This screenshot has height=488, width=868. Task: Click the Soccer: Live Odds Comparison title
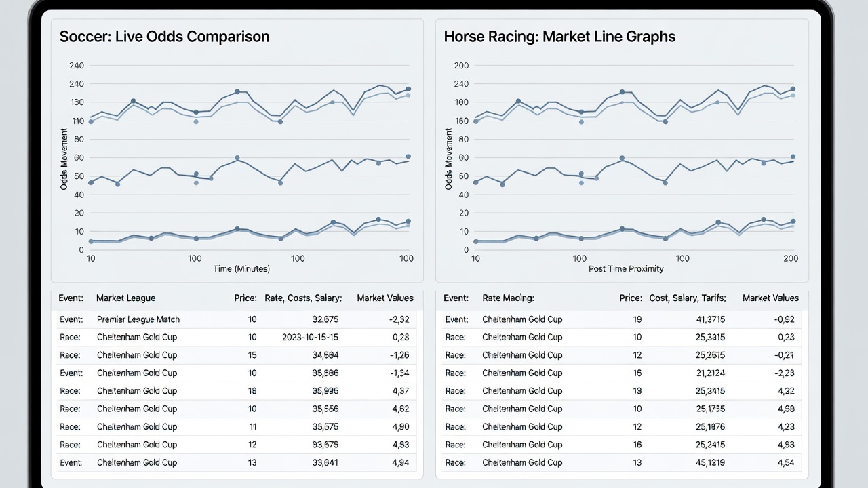(164, 37)
